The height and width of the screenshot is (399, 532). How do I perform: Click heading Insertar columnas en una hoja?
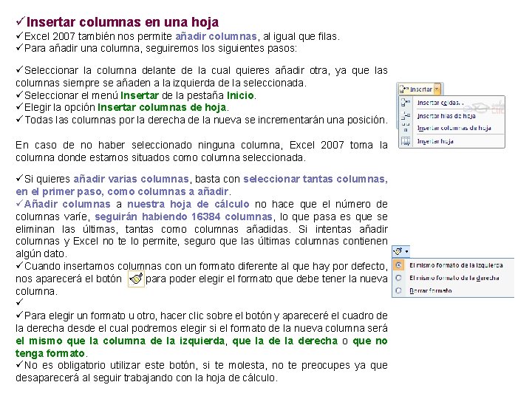pyautogui.click(x=123, y=22)
